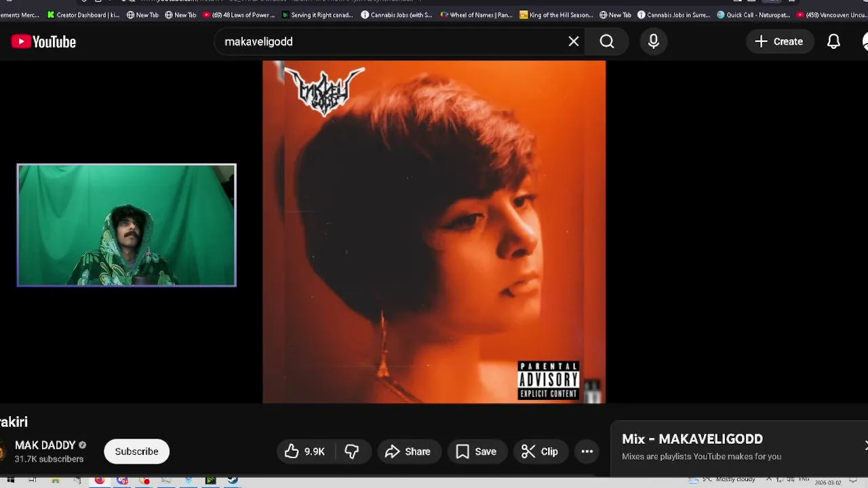Show hidden system tray icons chevron

tap(768, 479)
